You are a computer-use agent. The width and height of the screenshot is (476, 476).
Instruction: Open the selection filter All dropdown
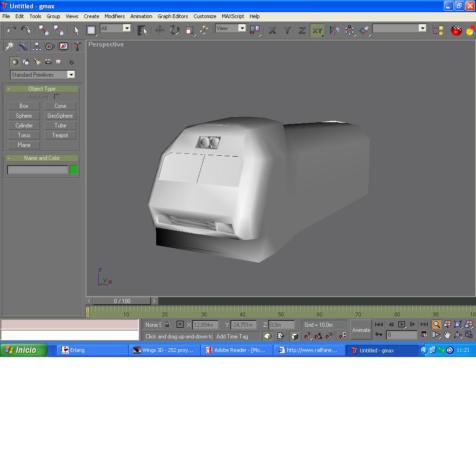[x=126, y=28]
